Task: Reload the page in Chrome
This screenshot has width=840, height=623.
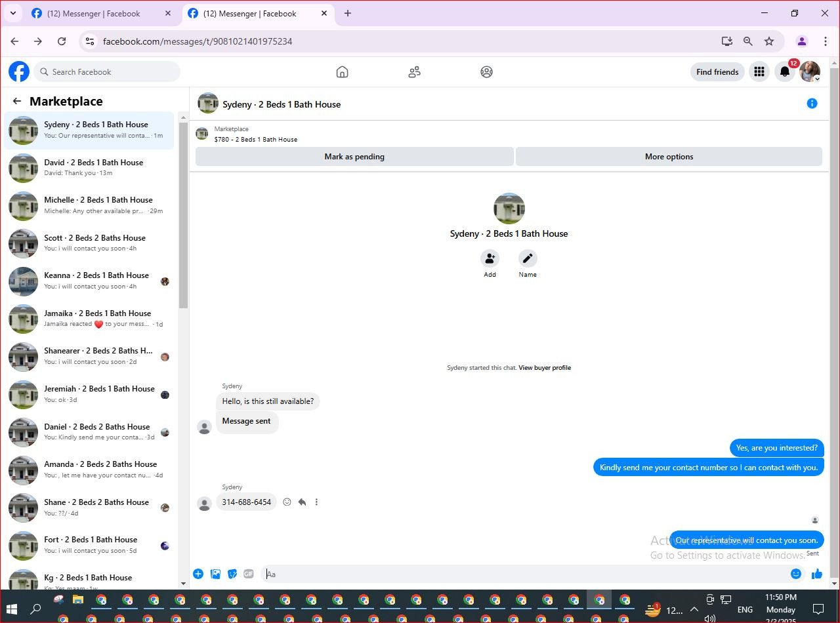Action: pyautogui.click(x=62, y=41)
